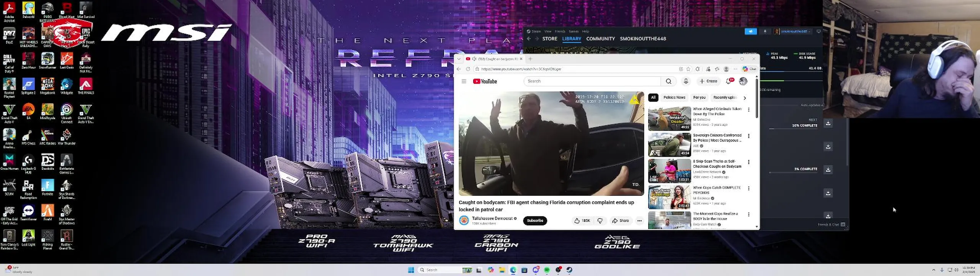This screenshot has width=980, height=276.
Task: Open Steam Friends & Chat
Action: [831, 225]
